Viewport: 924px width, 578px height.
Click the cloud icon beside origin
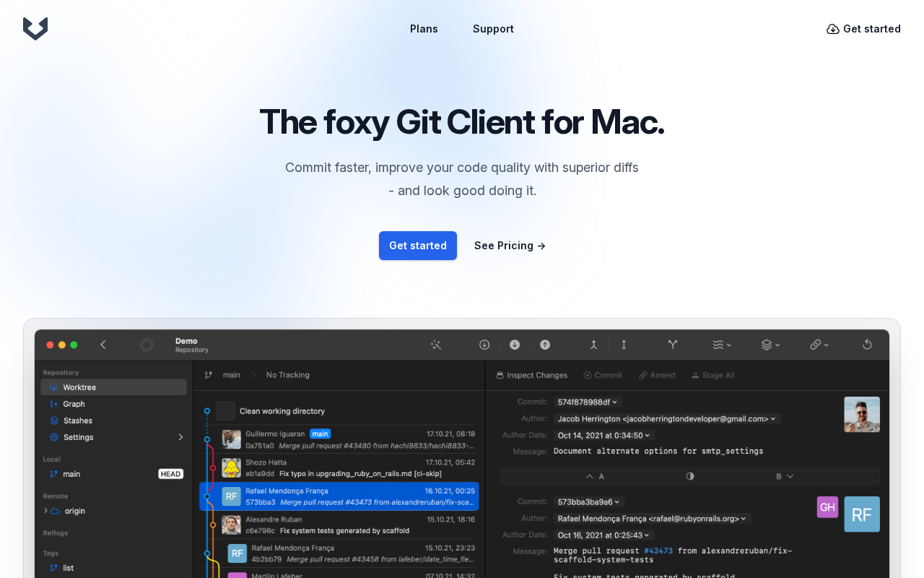point(55,511)
